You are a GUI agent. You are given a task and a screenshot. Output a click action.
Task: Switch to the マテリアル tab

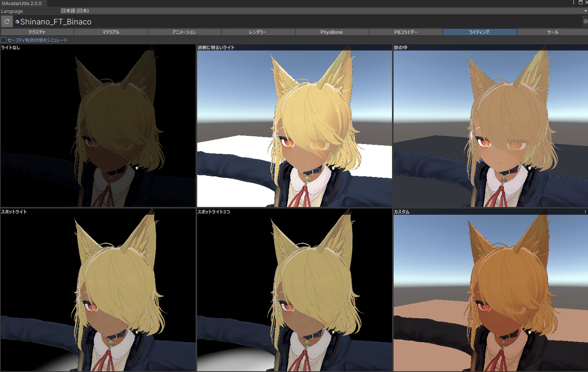(x=110, y=32)
